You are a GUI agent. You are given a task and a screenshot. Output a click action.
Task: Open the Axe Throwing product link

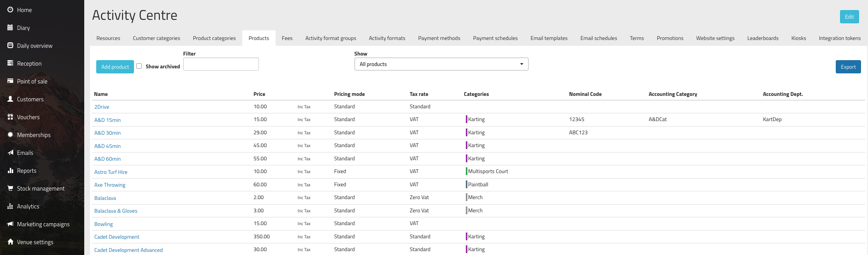110,185
